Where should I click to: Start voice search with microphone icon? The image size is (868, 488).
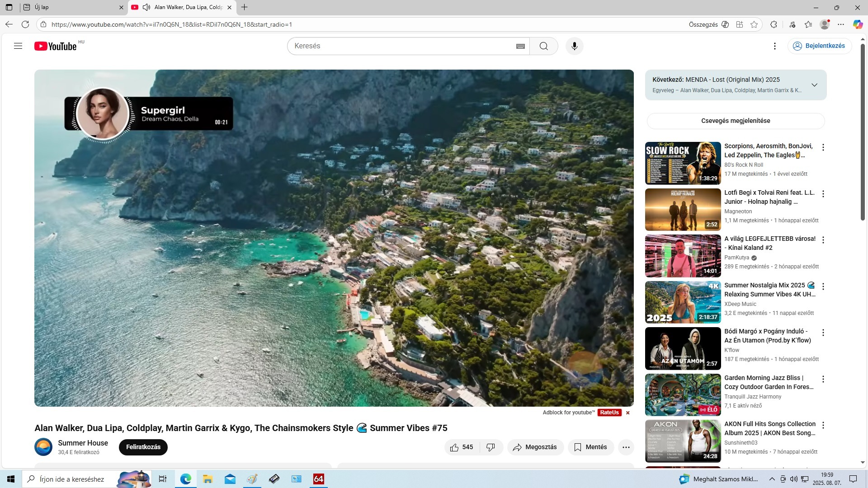(574, 46)
